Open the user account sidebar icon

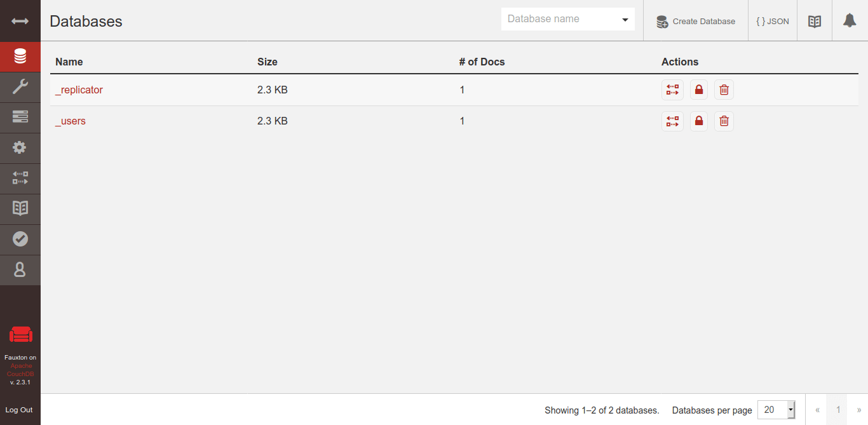[x=20, y=270]
